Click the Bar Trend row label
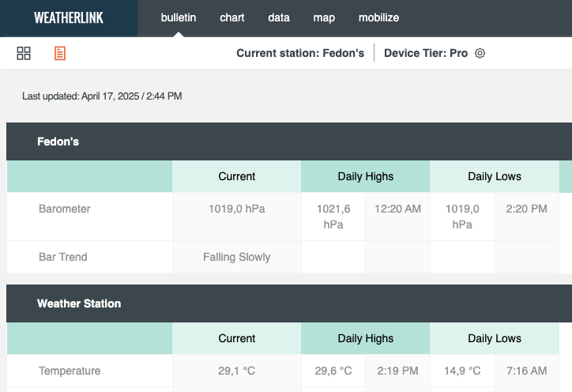 click(62, 257)
